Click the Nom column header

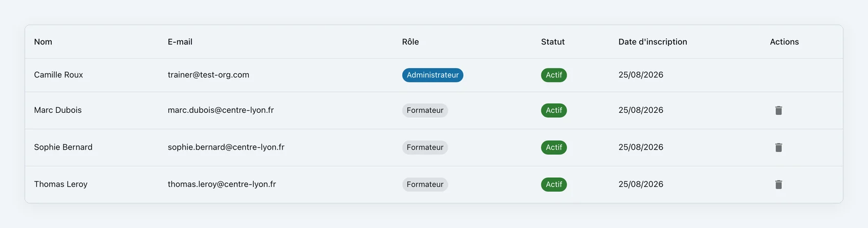[x=43, y=42]
